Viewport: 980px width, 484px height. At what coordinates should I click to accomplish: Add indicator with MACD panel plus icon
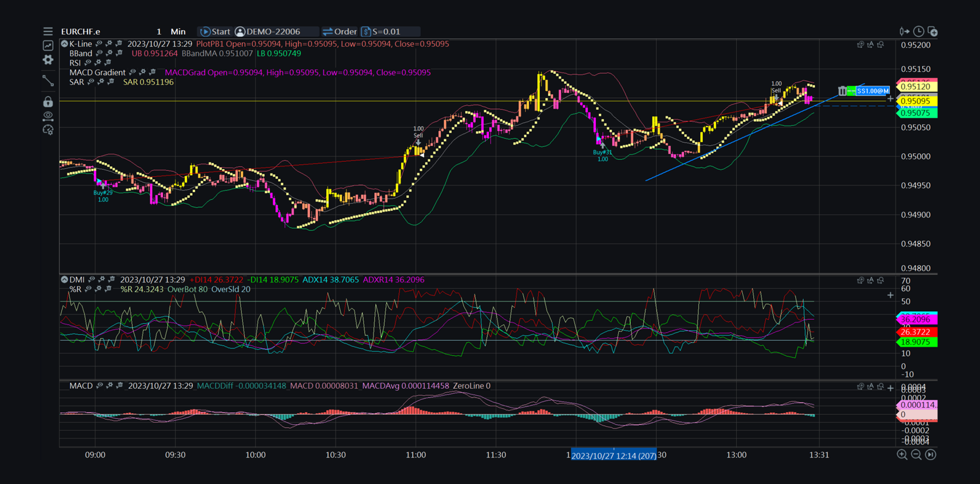click(890, 388)
